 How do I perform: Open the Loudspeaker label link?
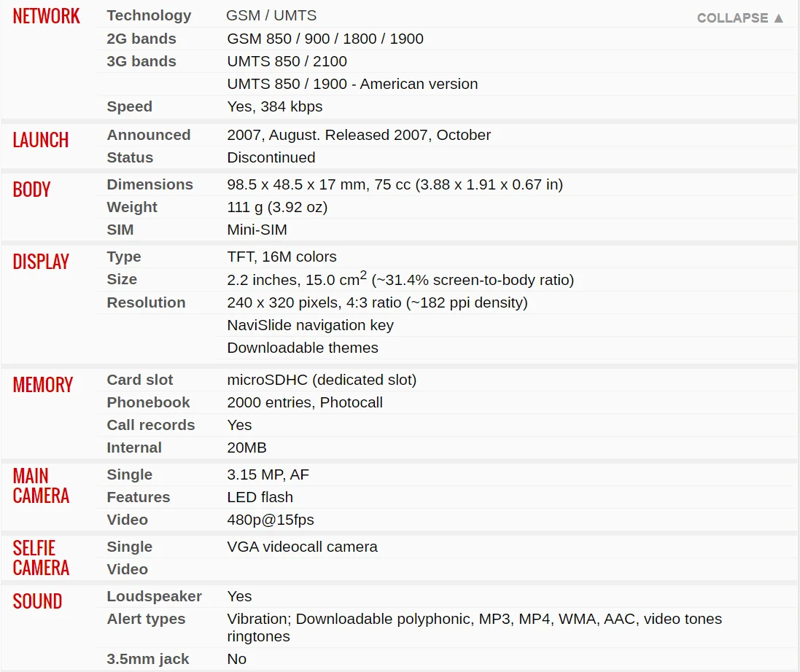point(154,596)
